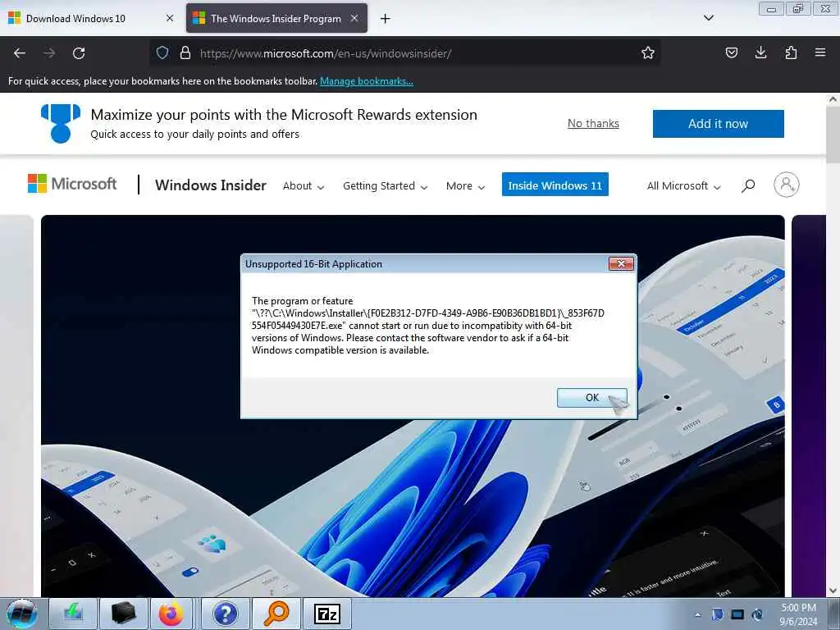The height and width of the screenshot is (630, 840).
Task: Open the list all tabs chevron
Action: click(708, 18)
